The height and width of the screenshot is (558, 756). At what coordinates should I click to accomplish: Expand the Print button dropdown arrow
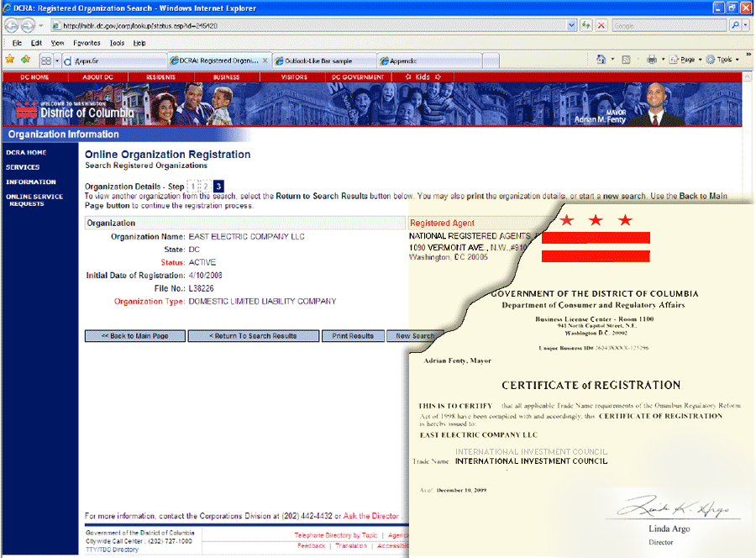tap(663, 60)
